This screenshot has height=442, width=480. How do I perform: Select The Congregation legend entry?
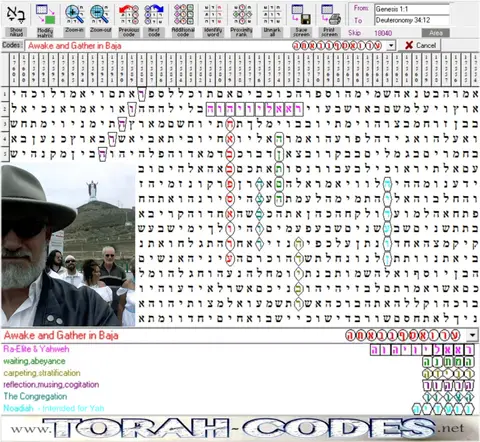[x=35, y=396]
